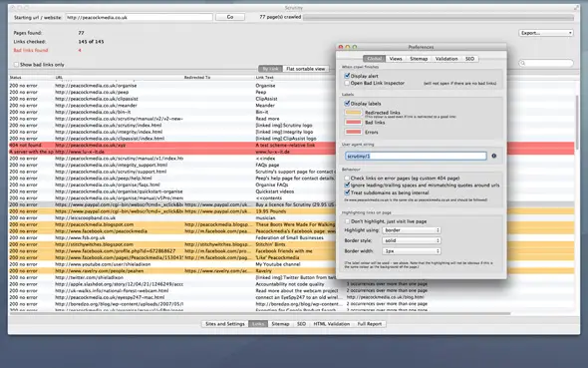Open the SEO tab in Preferences
588x368 pixels.
pyautogui.click(x=469, y=59)
